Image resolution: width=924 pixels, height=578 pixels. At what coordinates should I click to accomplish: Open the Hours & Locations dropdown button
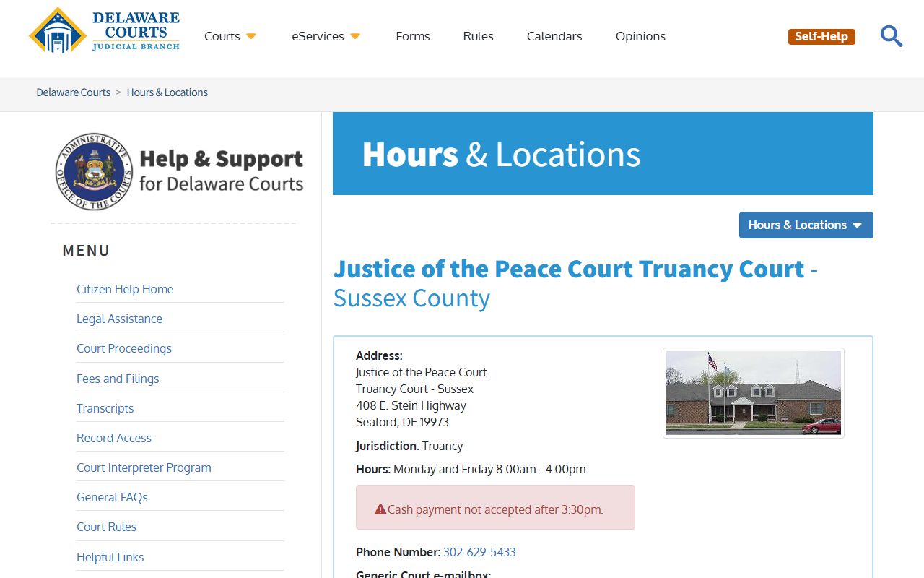pyautogui.click(x=806, y=225)
